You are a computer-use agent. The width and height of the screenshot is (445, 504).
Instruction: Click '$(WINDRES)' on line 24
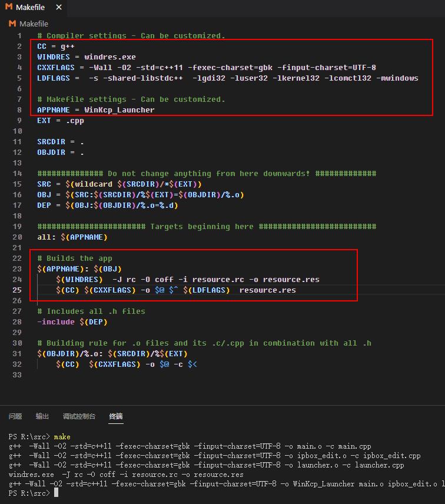pyautogui.click(x=79, y=280)
